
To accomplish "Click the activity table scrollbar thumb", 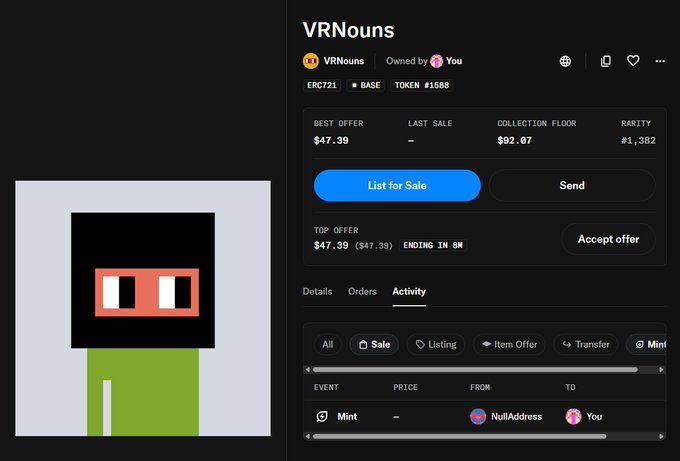I will pyautogui.click(x=459, y=436).
